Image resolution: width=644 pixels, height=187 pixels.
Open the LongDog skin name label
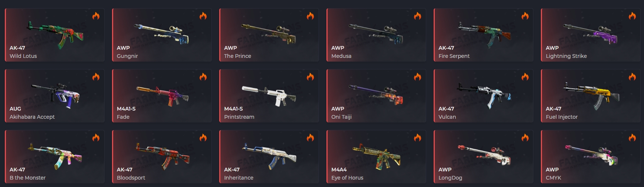pos(450,178)
